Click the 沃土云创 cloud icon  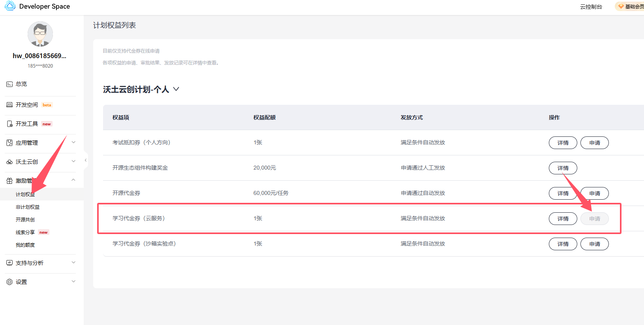click(9, 162)
